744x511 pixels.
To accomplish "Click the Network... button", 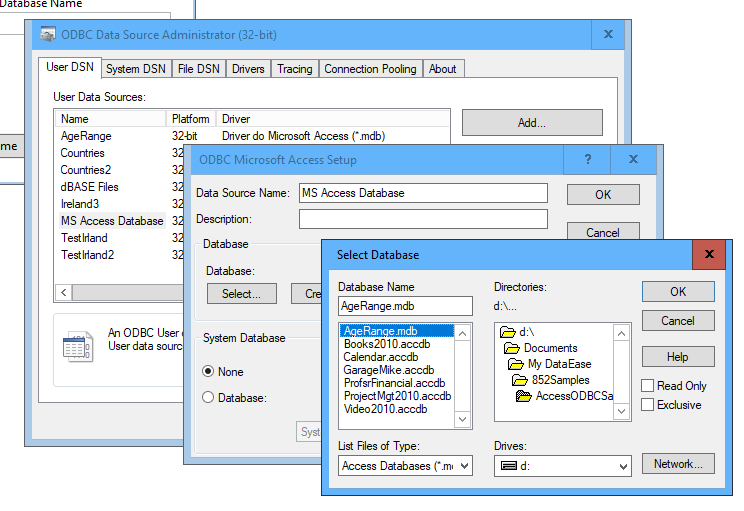I will point(678,464).
